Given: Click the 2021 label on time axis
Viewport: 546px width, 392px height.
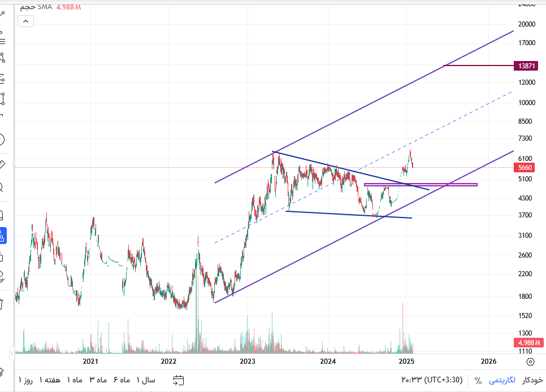Looking at the screenshot, I should pos(90,361).
